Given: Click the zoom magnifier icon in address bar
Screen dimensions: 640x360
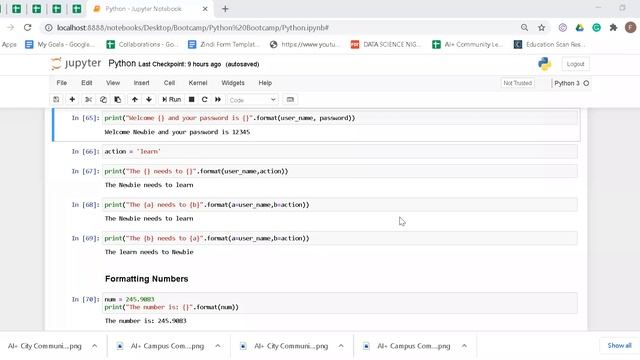Looking at the screenshot, I should (524, 28).
